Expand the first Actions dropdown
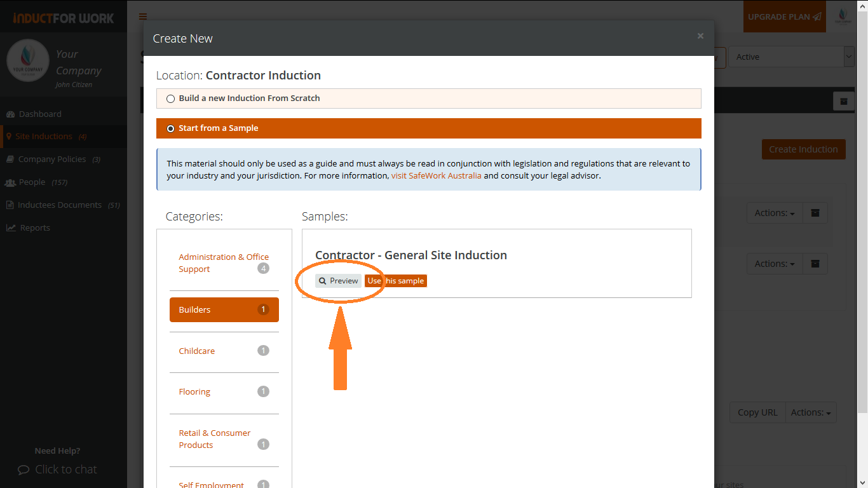 (775, 213)
